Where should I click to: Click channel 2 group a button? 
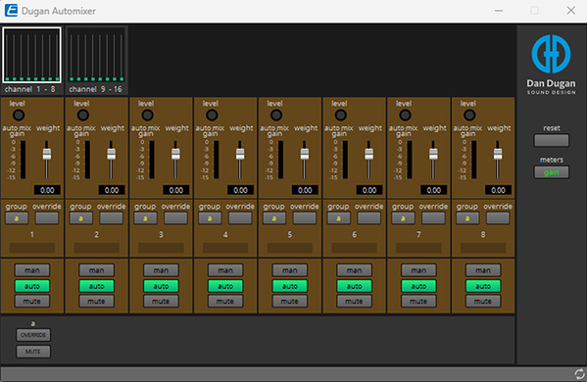pos(81,218)
